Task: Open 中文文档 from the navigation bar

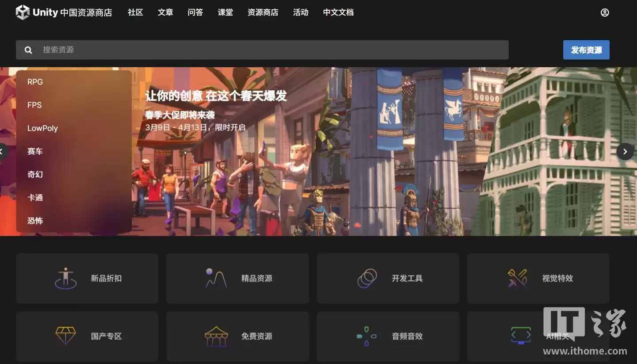Action: (338, 12)
